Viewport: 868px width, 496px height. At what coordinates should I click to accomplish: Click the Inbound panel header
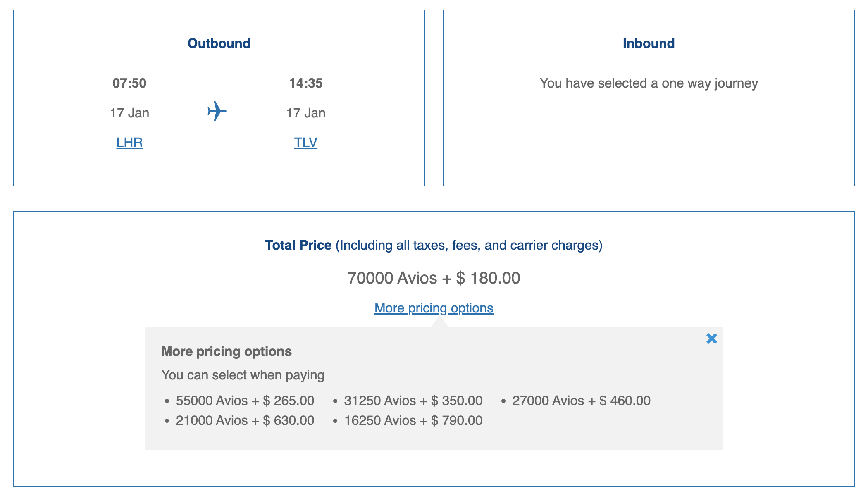(x=648, y=43)
